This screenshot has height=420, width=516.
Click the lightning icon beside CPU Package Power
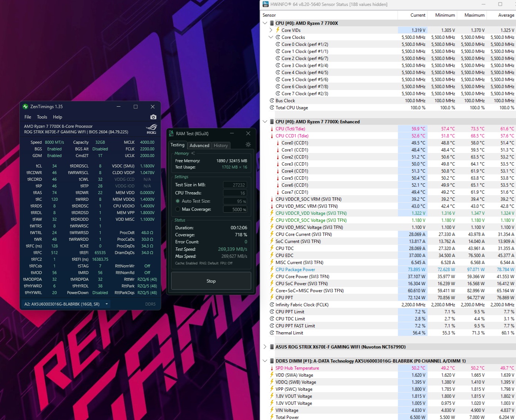point(272,270)
